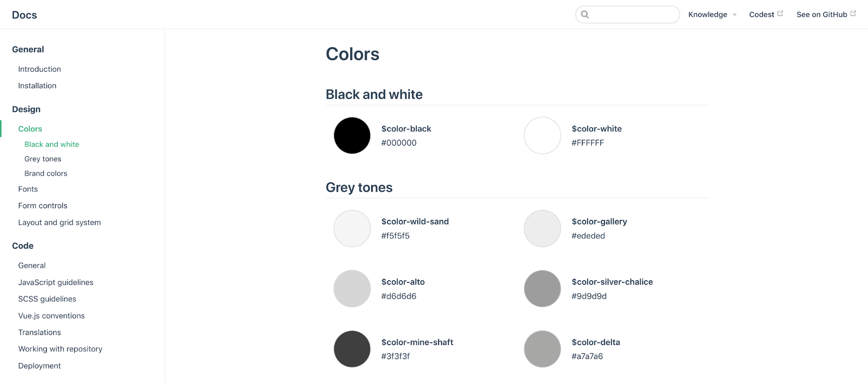Open the Installation docs
This screenshot has height=382, width=868.
[37, 86]
